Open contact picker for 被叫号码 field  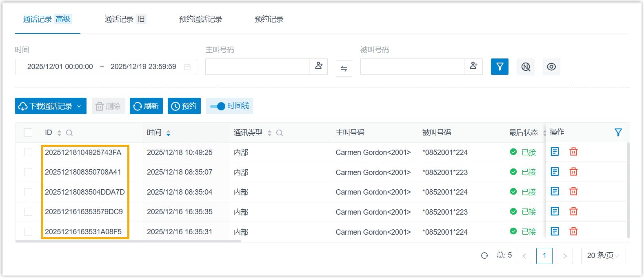[x=473, y=66]
